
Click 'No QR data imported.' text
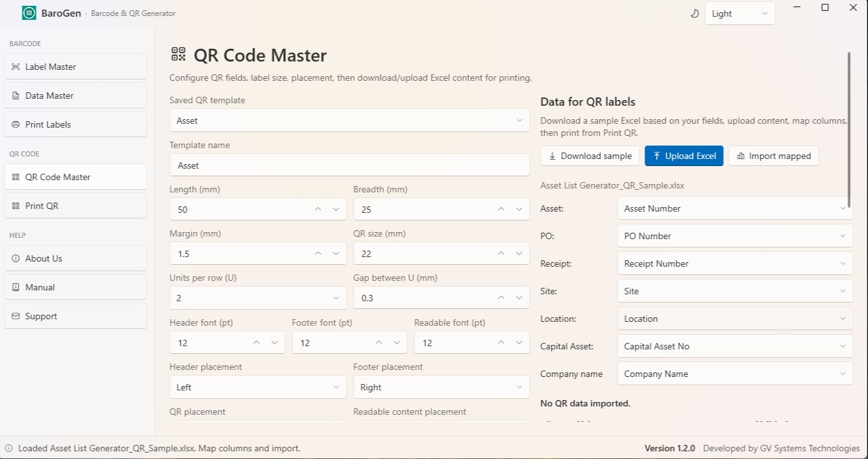(585, 403)
